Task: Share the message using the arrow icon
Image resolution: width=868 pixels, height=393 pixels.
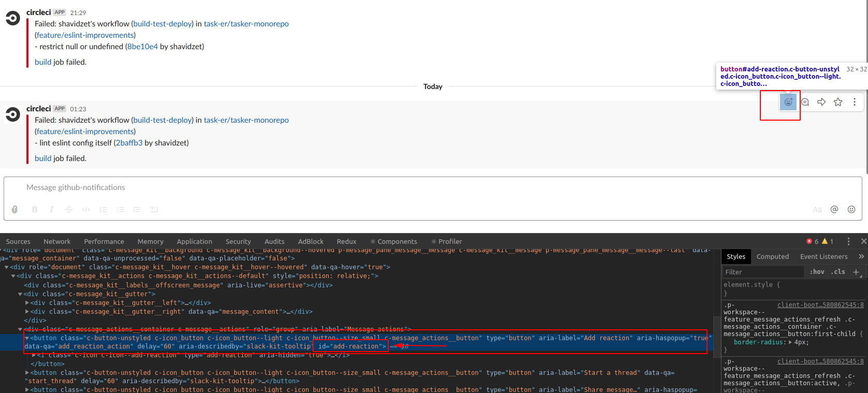Action: 821,102
